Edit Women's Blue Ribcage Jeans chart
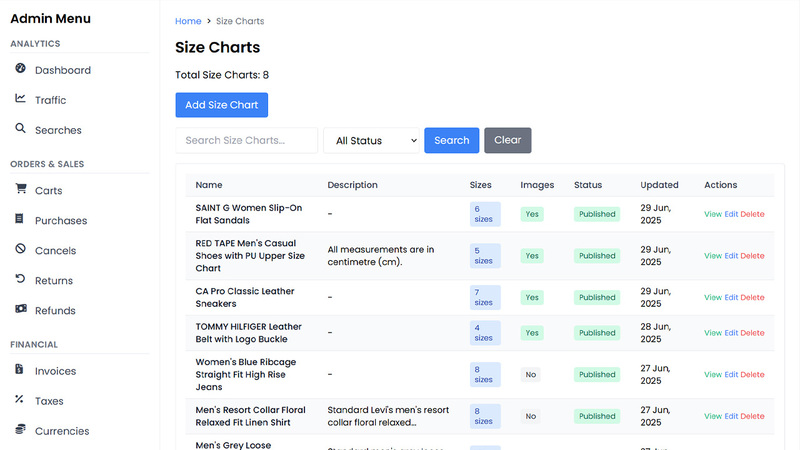800x450 pixels. [731, 374]
